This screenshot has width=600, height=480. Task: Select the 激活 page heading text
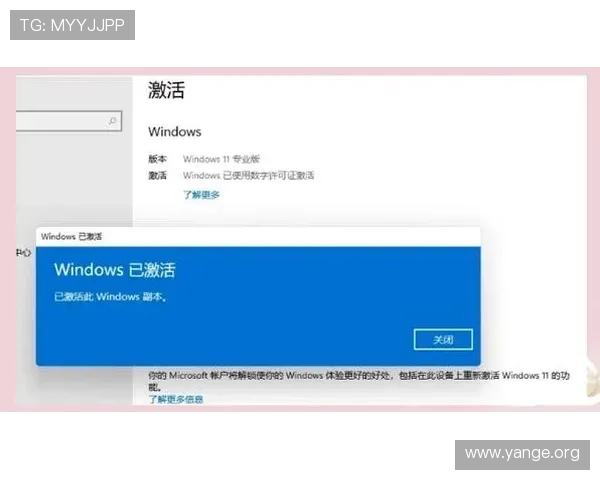click(166, 90)
